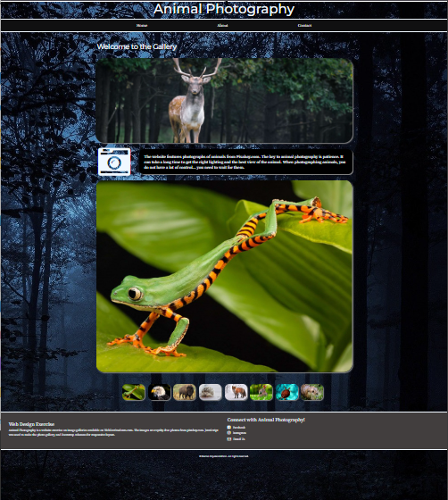
Task: Open the Facebook link
Action: [x=239, y=428]
